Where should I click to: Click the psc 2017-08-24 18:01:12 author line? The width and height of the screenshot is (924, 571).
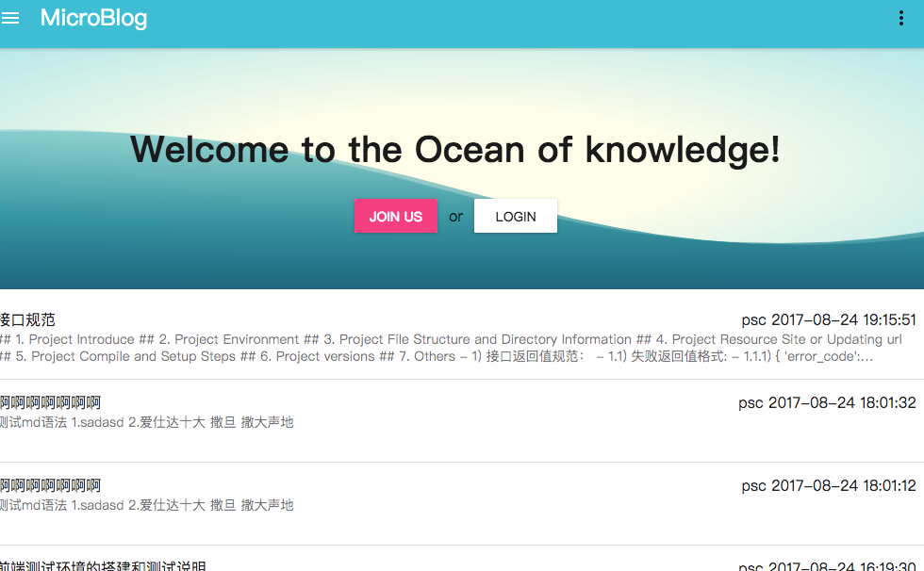pos(828,486)
